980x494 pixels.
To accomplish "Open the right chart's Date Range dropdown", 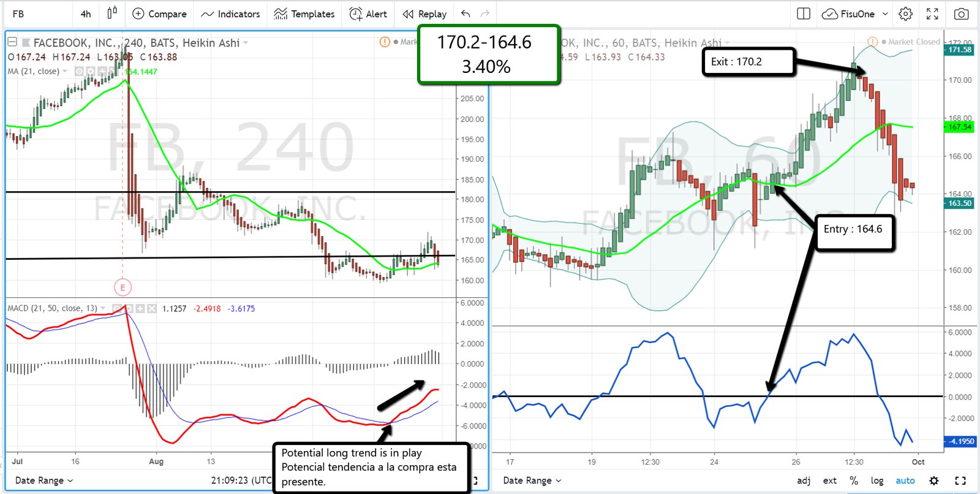I will coord(532,481).
